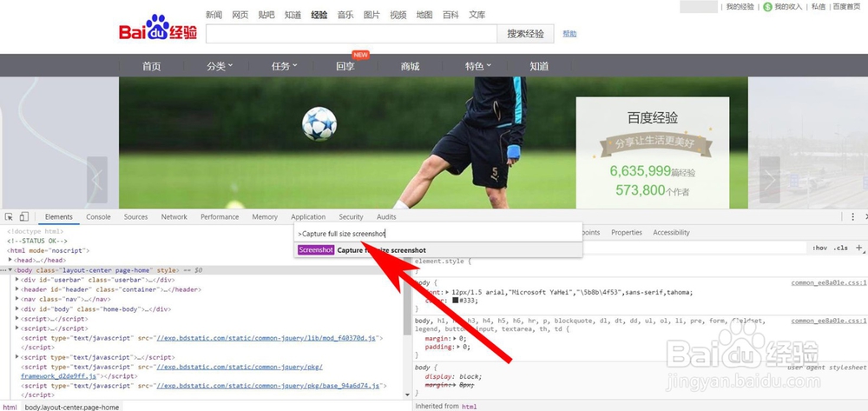Open the 任务 dropdown in nav bar

(x=285, y=66)
